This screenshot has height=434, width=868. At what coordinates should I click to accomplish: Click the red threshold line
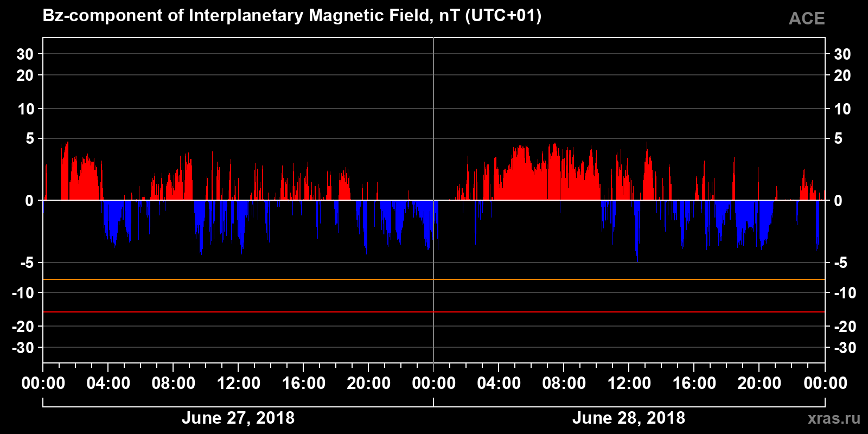(x=434, y=312)
